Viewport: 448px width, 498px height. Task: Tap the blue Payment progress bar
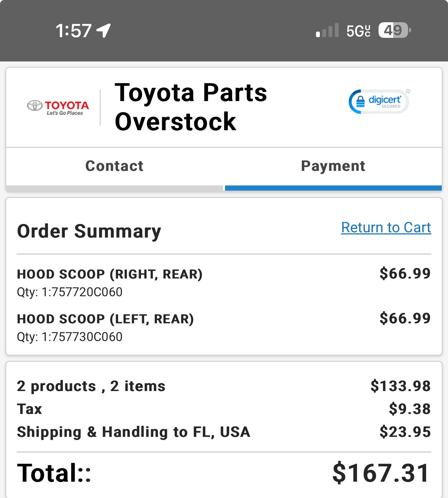333,188
